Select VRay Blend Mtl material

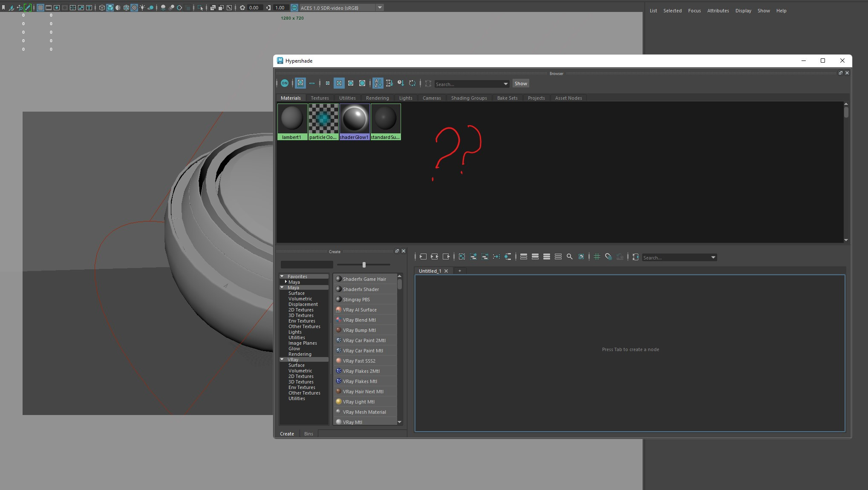coord(359,320)
